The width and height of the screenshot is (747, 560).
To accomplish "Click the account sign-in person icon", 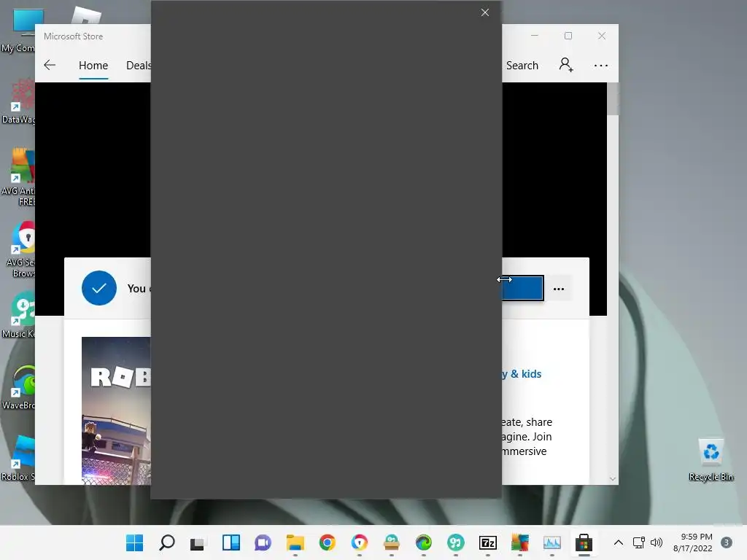I will coord(566,65).
